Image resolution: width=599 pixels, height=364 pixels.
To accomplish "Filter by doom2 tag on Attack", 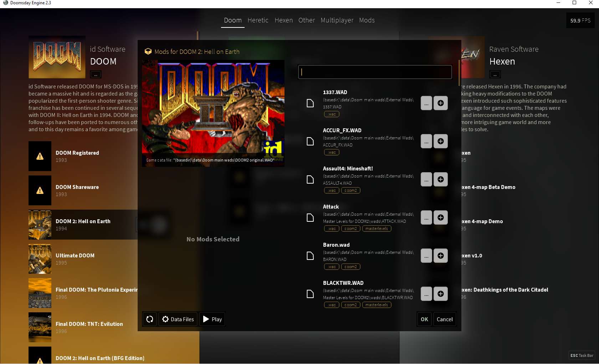I will point(351,229).
